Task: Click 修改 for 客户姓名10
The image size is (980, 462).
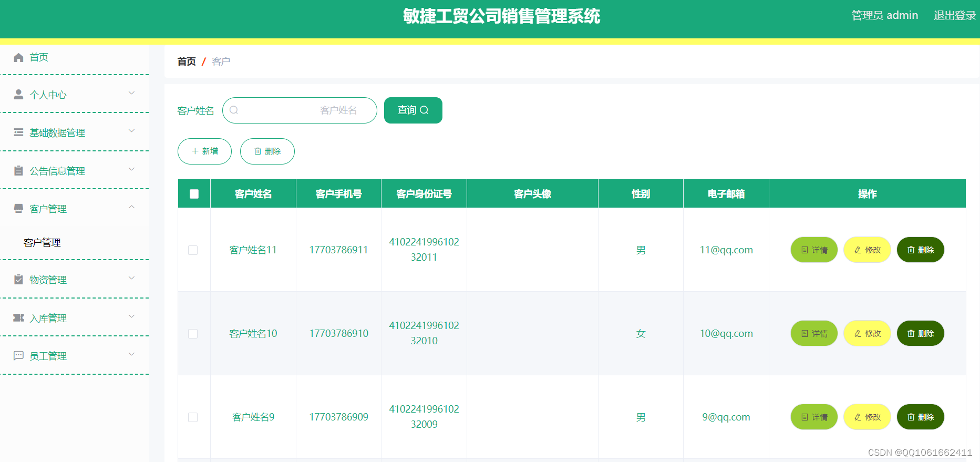Action: pos(867,333)
